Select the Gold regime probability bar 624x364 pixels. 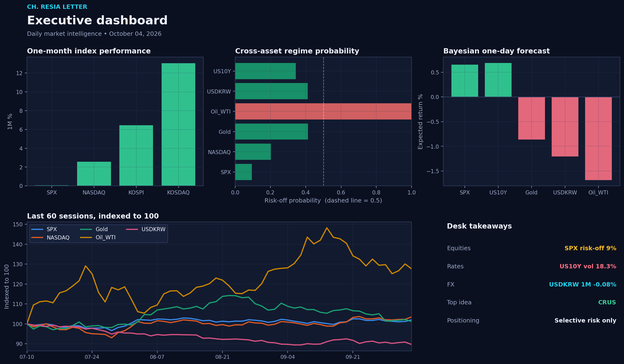point(272,132)
